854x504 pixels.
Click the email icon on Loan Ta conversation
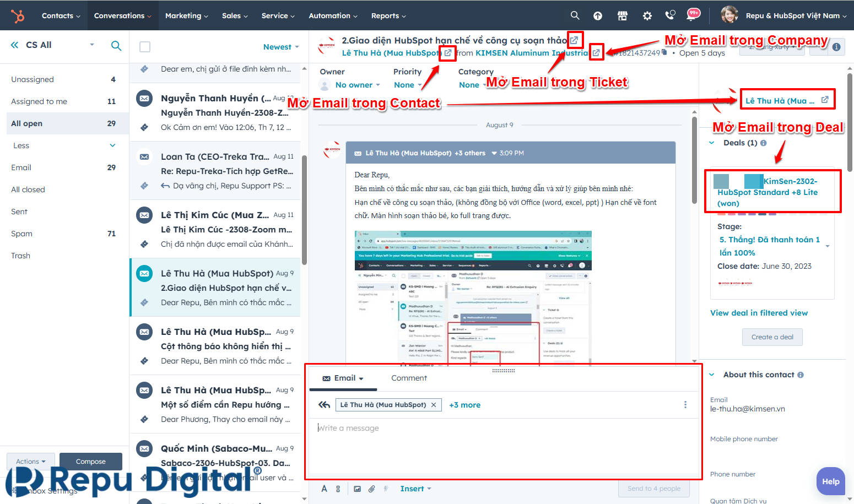pyautogui.click(x=144, y=157)
